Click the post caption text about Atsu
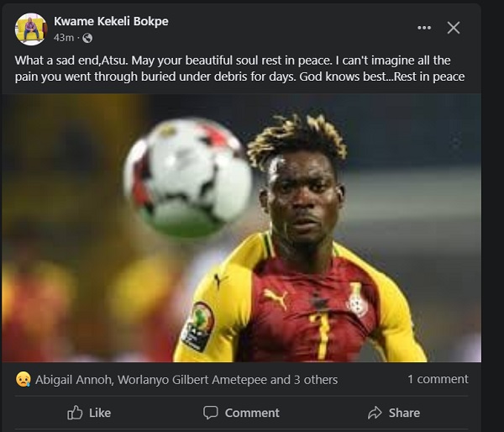504x432 pixels. [239, 69]
